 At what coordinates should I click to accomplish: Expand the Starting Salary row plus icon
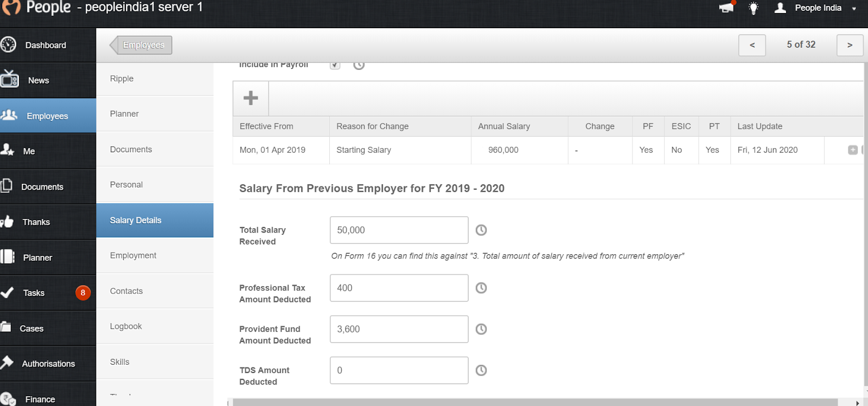coord(853,150)
